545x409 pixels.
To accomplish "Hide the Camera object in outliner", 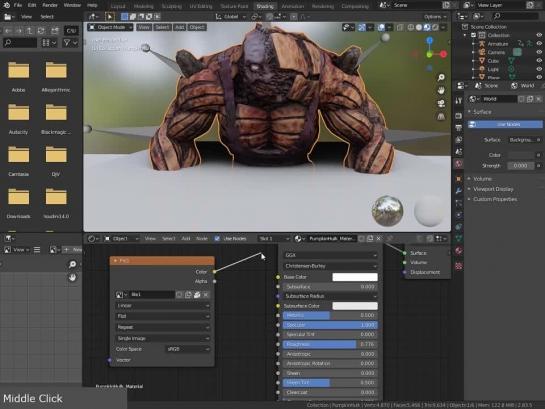I will (539, 52).
